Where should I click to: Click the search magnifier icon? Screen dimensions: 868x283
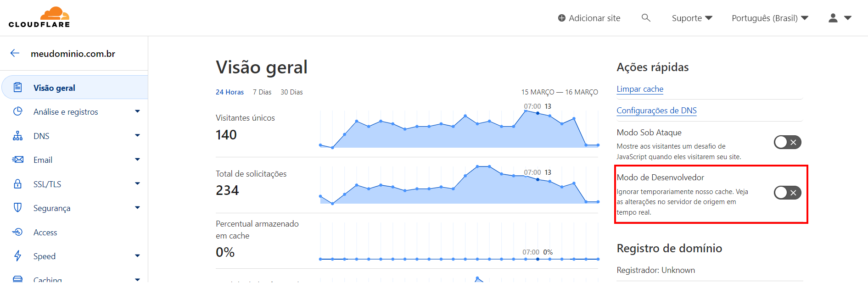(646, 17)
